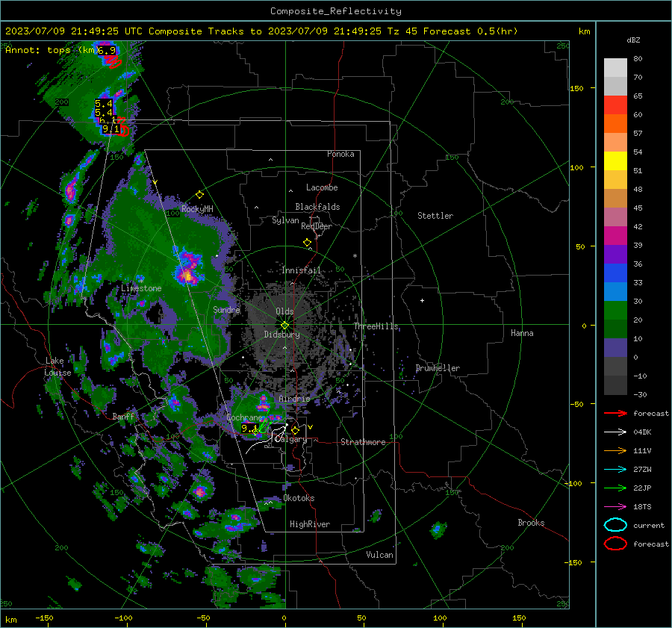Click the 'Limestone' location label
Viewport: 672px width, 628px height.
click(141, 288)
